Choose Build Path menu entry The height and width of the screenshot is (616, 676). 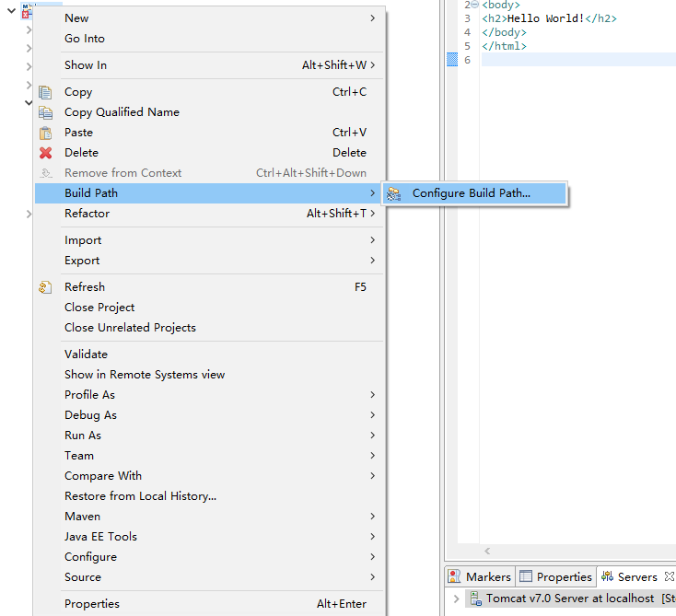coord(209,193)
